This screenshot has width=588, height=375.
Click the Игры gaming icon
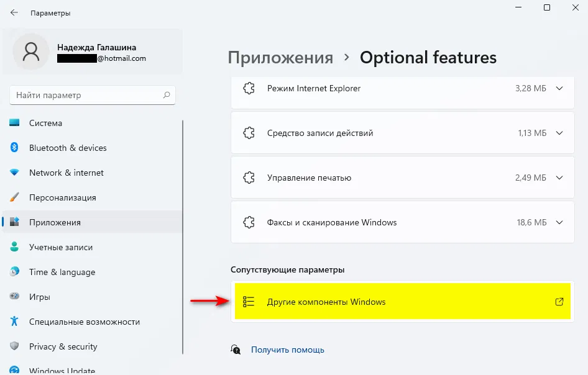point(14,297)
